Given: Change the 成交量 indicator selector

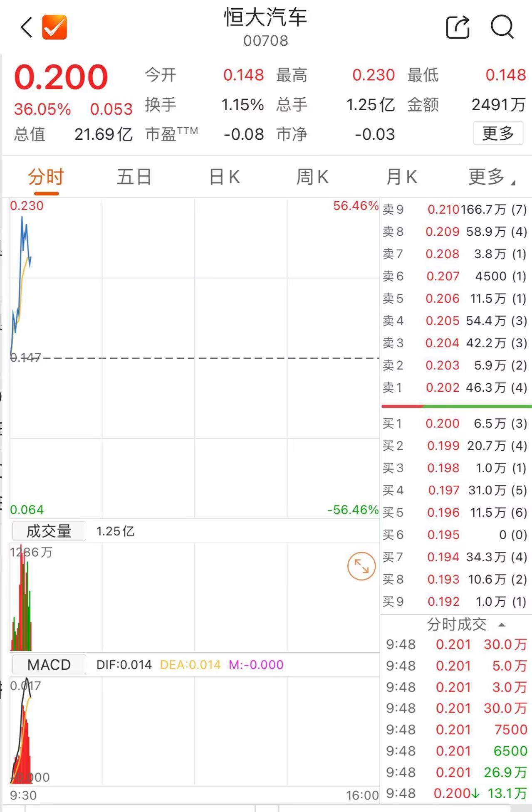Looking at the screenshot, I should tap(49, 531).
